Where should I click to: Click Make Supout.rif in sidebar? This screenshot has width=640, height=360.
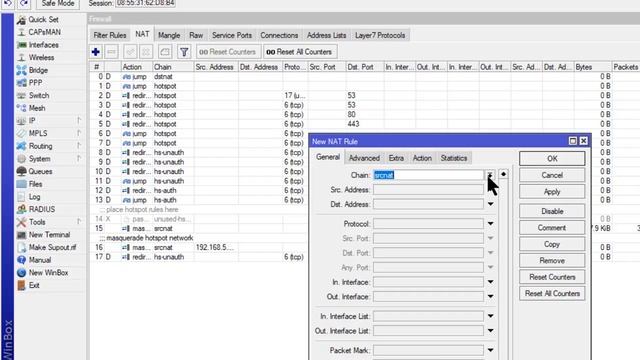click(52, 247)
